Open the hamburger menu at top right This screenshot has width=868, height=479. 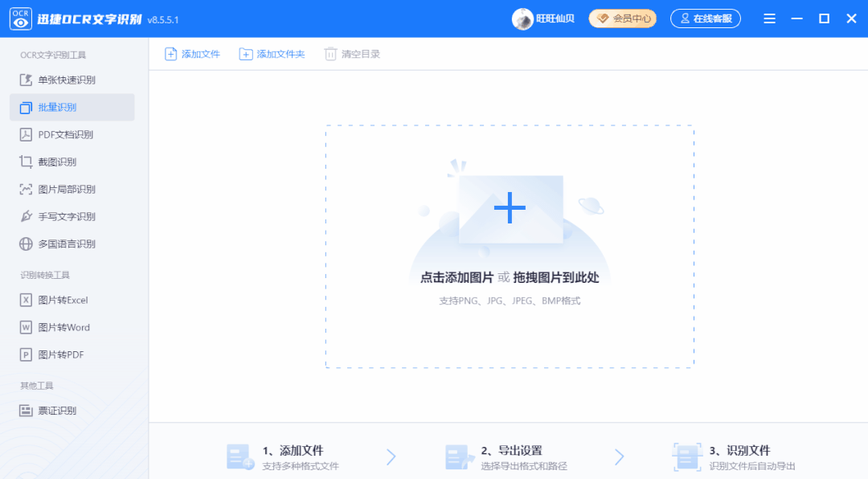(769, 18)
